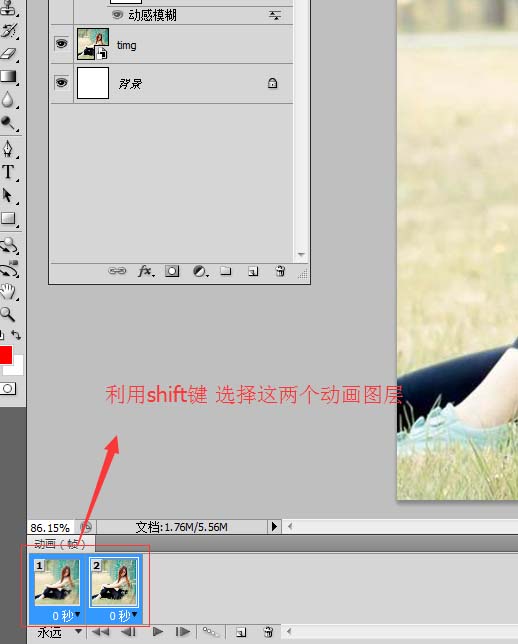Hide the 背景 layer
The image size is (518, 644).
point(62,83)
